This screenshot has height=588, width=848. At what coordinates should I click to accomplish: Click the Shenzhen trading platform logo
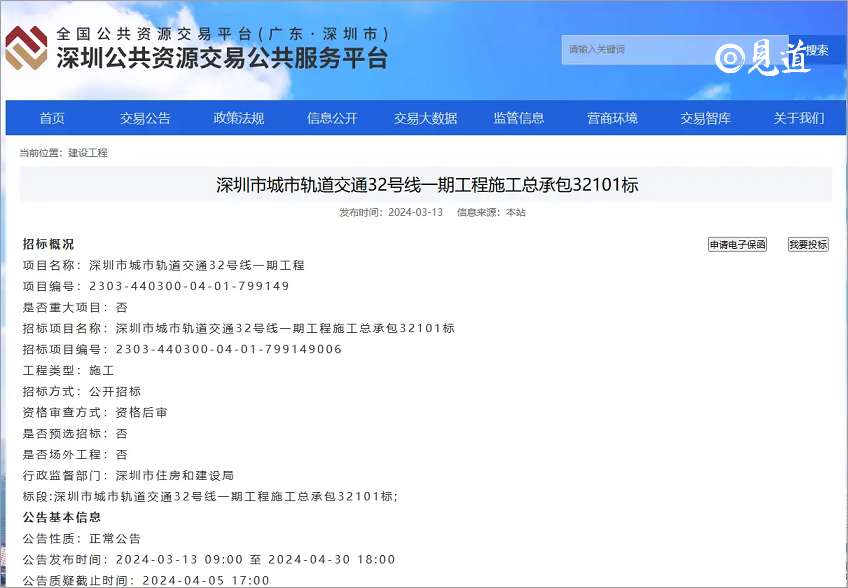pos(27,48)
